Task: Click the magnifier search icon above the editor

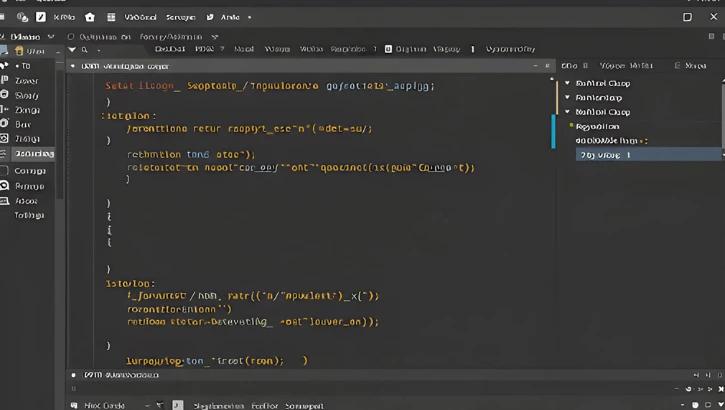Action: 85,49
